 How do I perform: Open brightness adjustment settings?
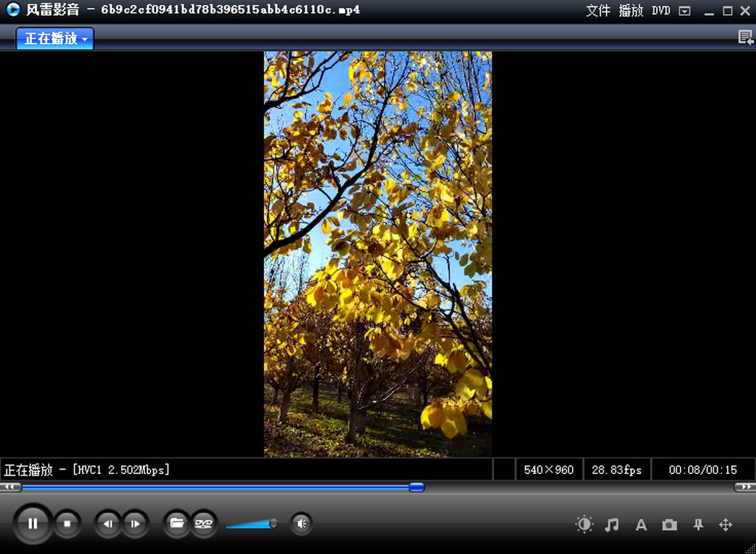[x=584, y=524]
